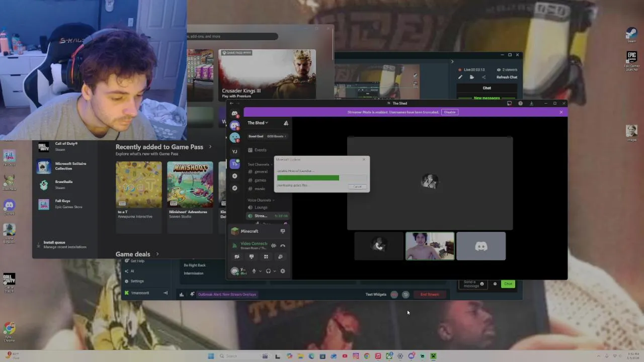Select the TS server icon in Discord
644x362 pixels.
tap(234, 163)
